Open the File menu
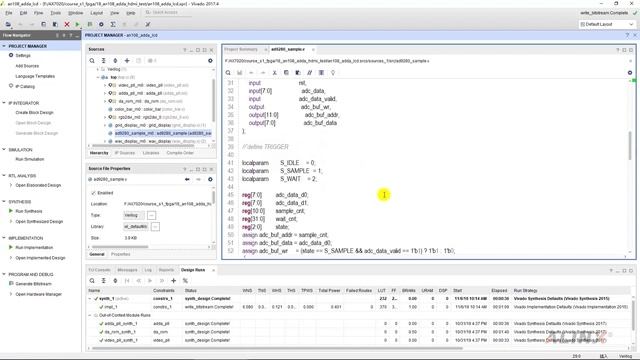 tap(9, 13)
